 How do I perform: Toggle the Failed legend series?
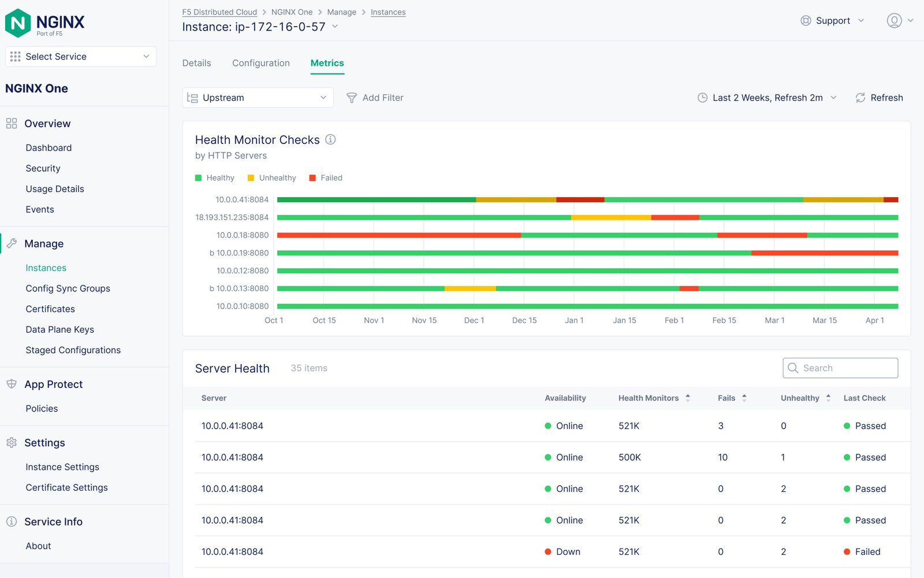pos(326,178)
